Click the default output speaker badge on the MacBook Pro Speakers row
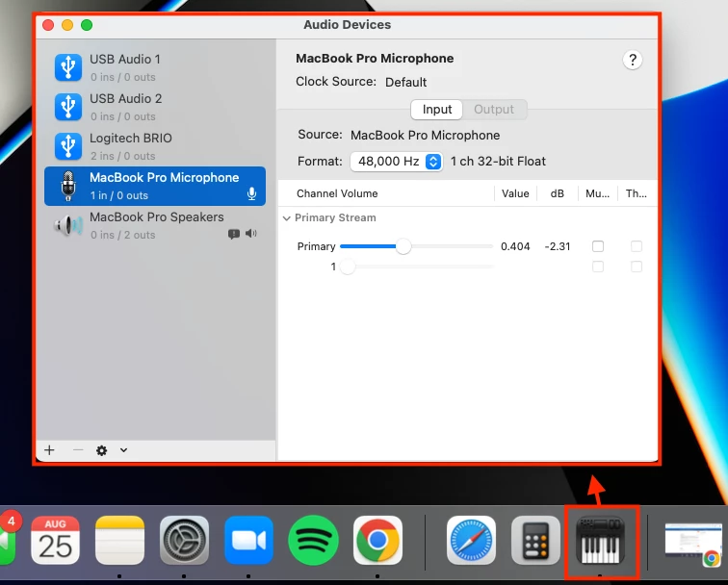728x585 pixels. (x=250, y=234)
